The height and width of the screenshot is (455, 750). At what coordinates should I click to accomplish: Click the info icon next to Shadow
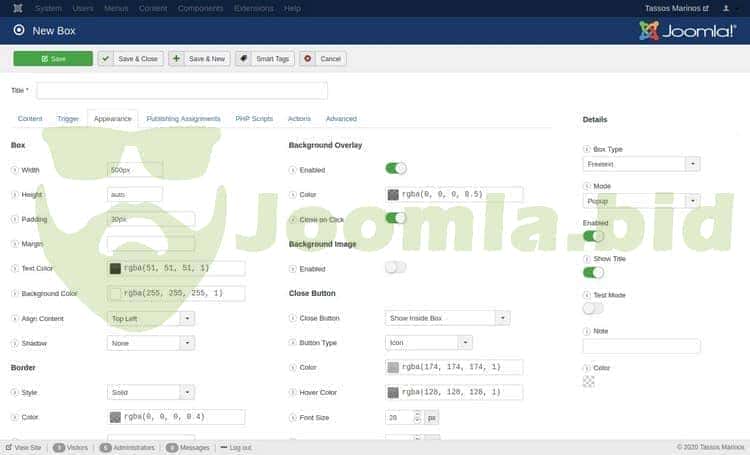[14, 343]
